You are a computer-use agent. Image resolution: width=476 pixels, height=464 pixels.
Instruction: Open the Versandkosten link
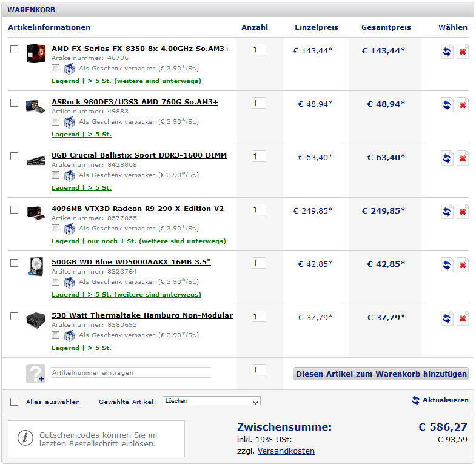(286, 451)
